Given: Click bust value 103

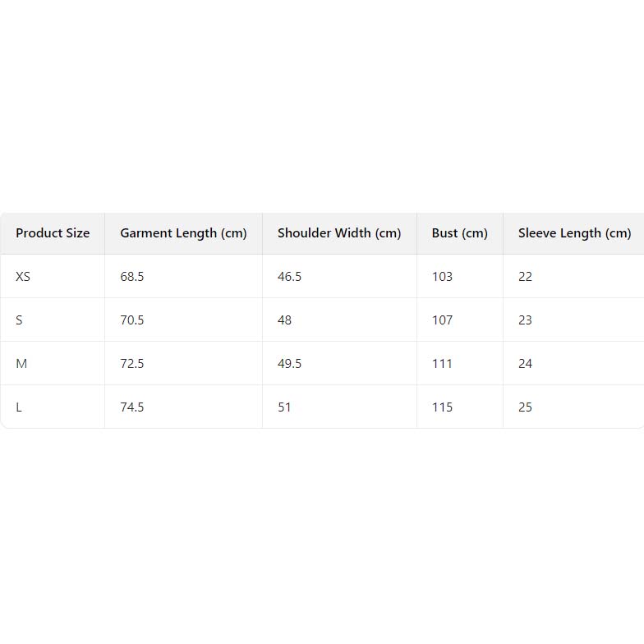Looking at the screenshot, I should point(442,277).
